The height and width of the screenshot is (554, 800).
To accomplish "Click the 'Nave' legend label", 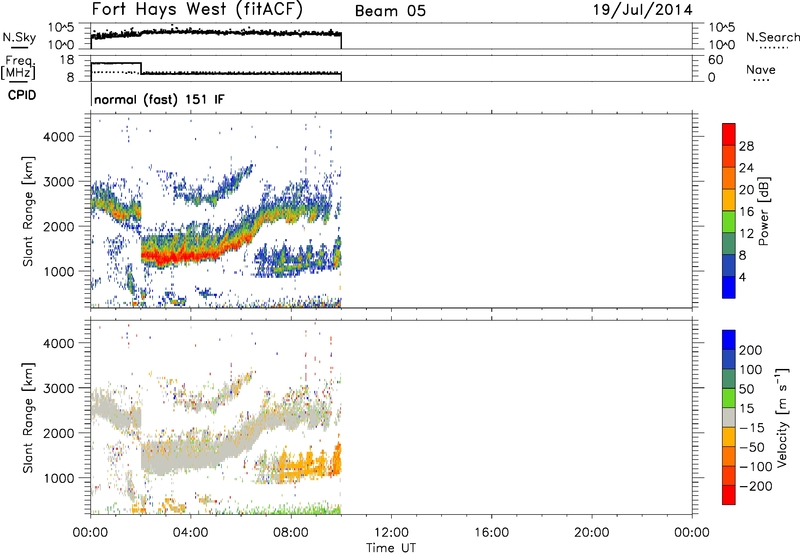I will (x=760, y=70).
